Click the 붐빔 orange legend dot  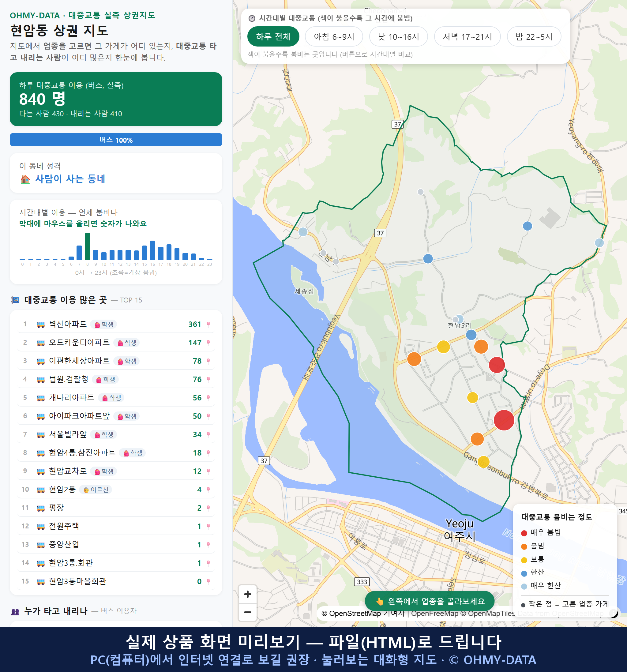coord(524,546)
